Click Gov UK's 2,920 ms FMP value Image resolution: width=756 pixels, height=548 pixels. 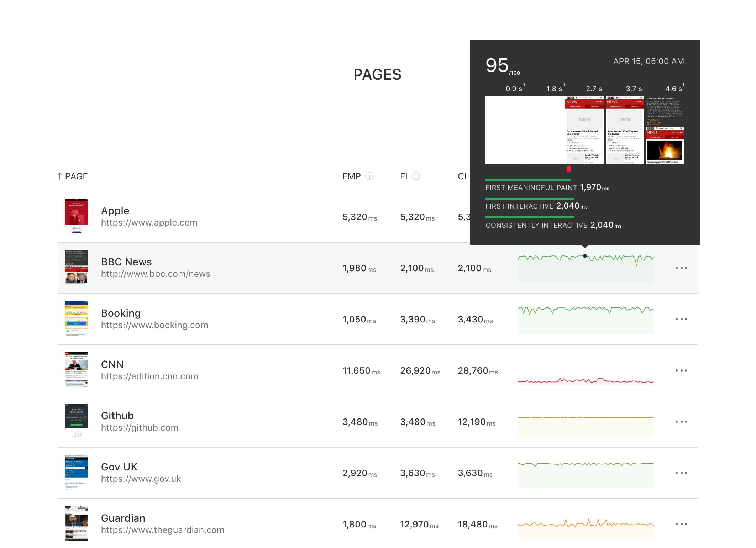tap(360, 473)
